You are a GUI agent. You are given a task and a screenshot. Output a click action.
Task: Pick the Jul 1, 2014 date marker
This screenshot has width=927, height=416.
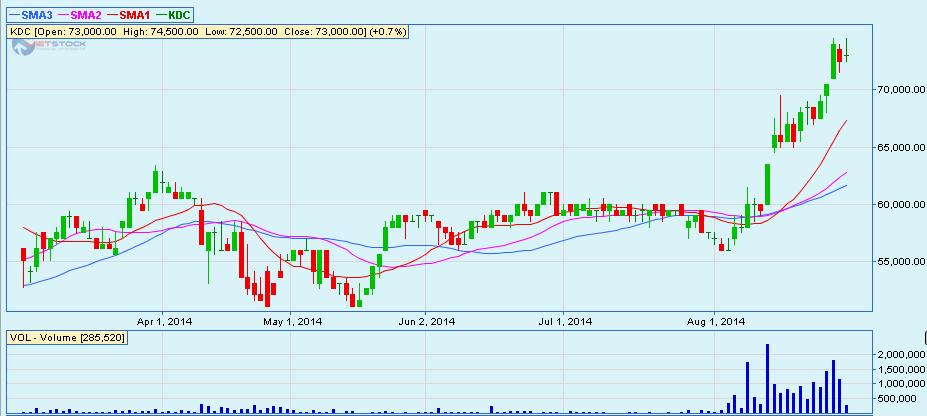[x=566, y=322]
